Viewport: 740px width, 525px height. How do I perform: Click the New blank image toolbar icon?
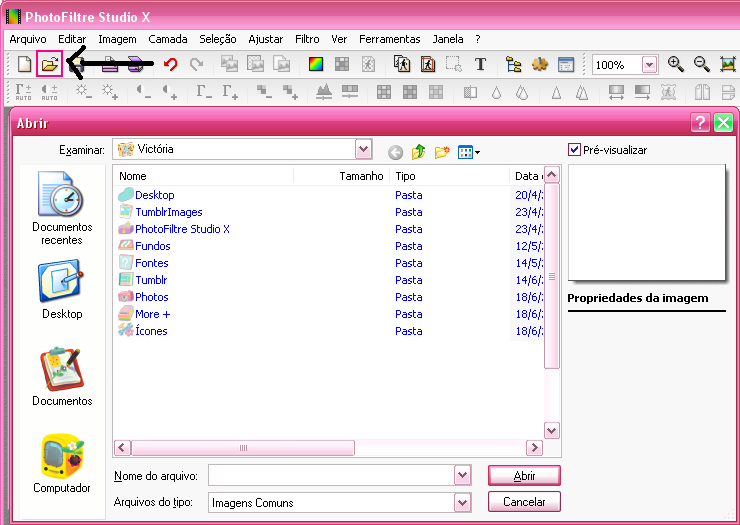[x=24, y=64]
